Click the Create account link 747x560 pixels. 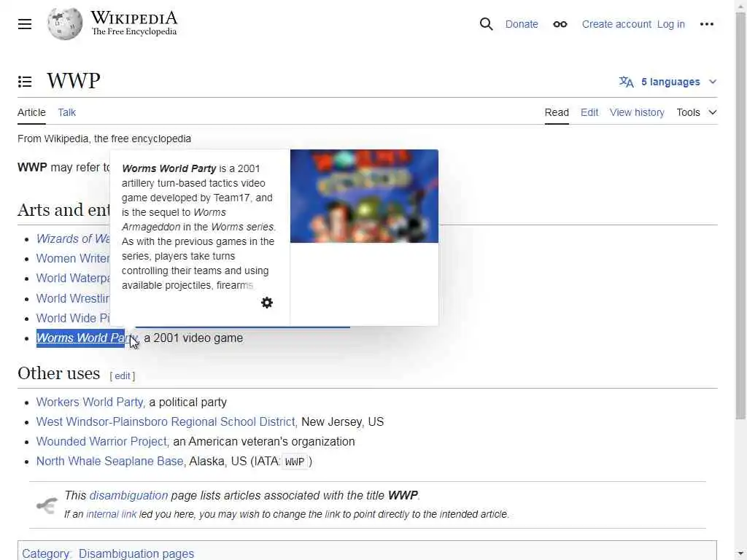[x=616, y=24]
